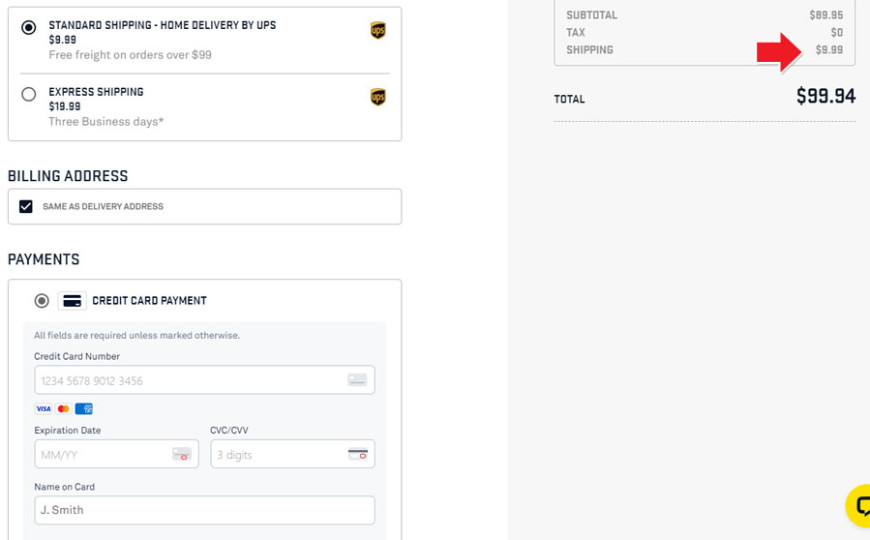The image size is (870, 540).
Task: Open the yellow chat bubble widget
Action: tap(858, 506)
